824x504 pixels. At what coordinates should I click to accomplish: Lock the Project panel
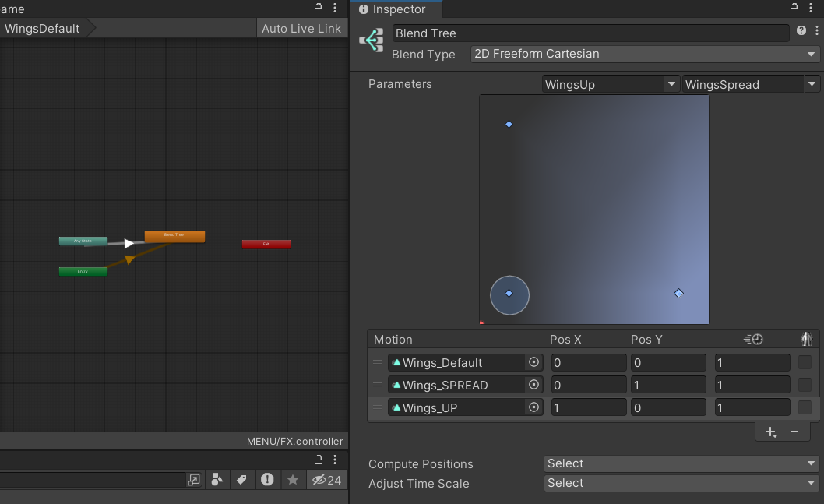point(319,460)
